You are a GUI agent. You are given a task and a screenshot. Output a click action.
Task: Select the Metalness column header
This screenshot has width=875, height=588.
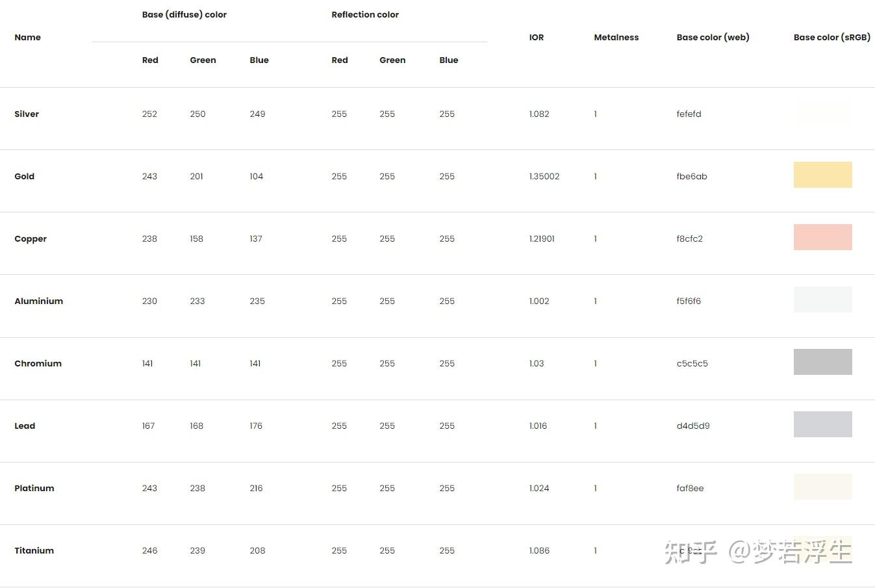[x=616, y=37]
